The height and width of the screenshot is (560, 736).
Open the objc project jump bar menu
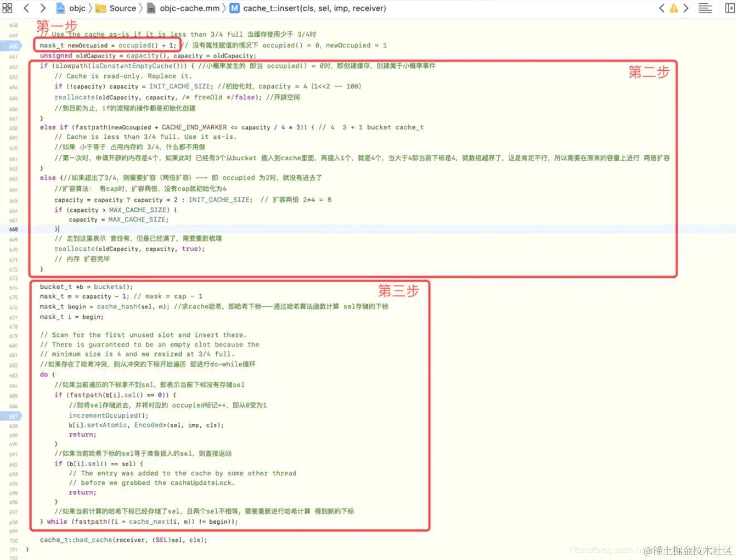pos(78,8)
